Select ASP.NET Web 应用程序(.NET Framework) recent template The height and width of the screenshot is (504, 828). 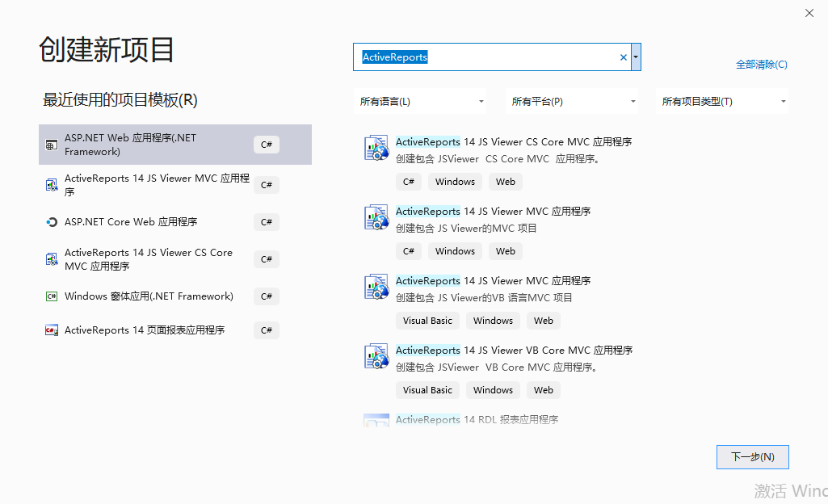pos(175,145)
